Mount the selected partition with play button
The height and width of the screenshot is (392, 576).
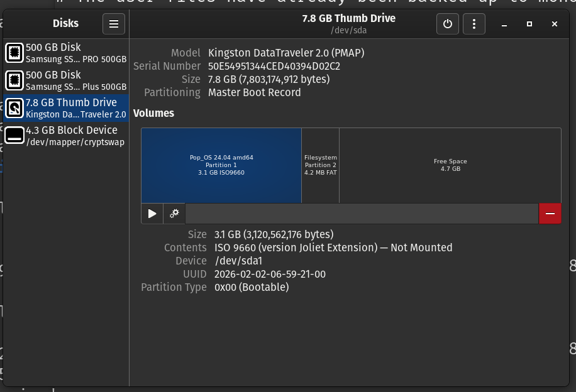click(152, 214)
